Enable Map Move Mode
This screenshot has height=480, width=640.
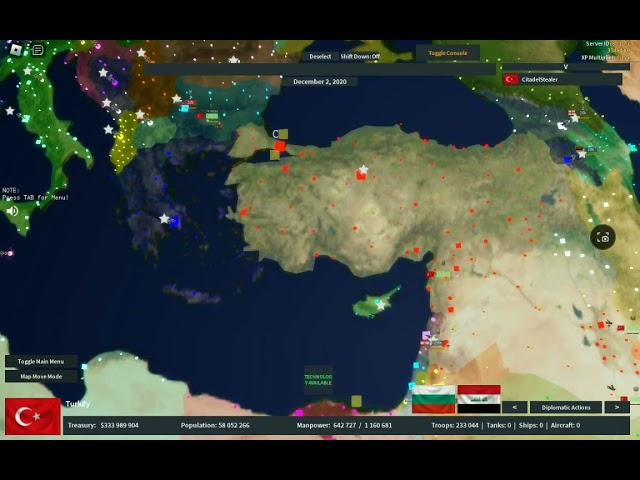coord(41,376)
